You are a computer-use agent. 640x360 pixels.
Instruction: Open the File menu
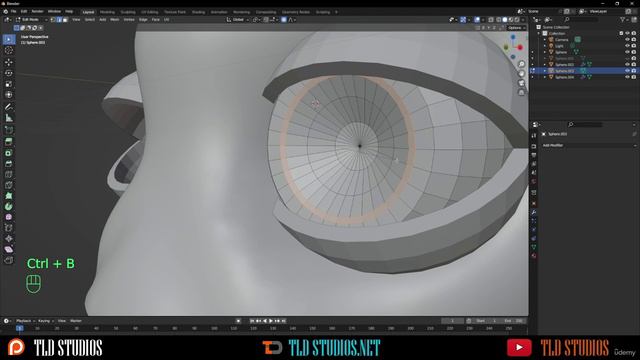13,11
